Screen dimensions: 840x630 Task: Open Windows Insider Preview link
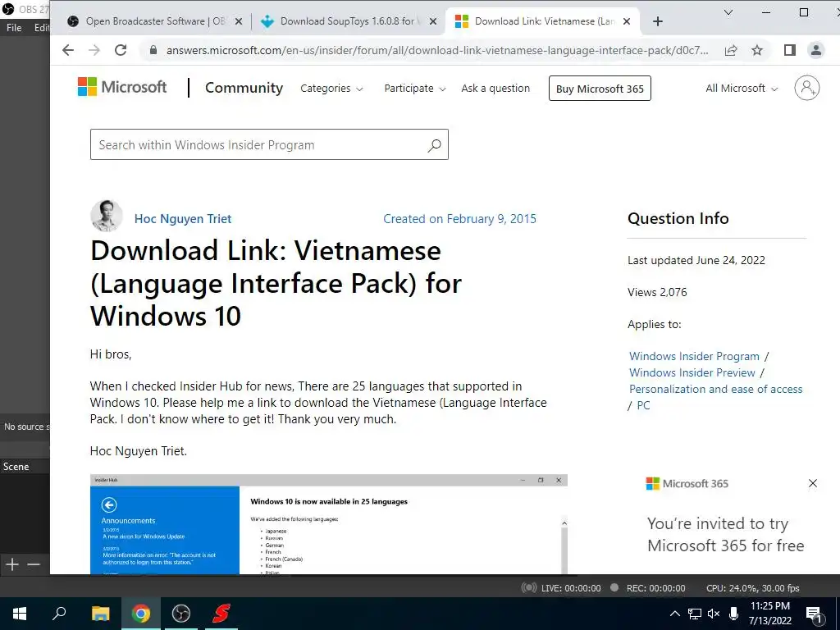pos(692,373)
